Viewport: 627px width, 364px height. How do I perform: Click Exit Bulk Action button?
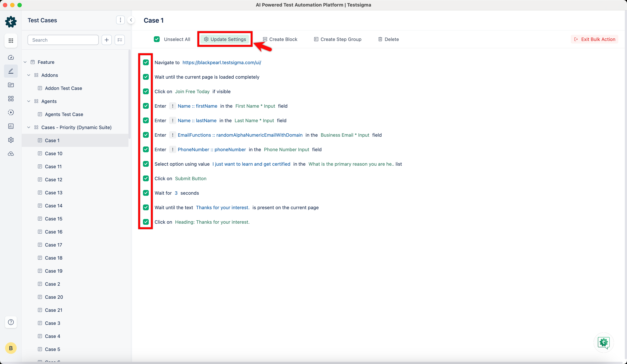[594, 39]
